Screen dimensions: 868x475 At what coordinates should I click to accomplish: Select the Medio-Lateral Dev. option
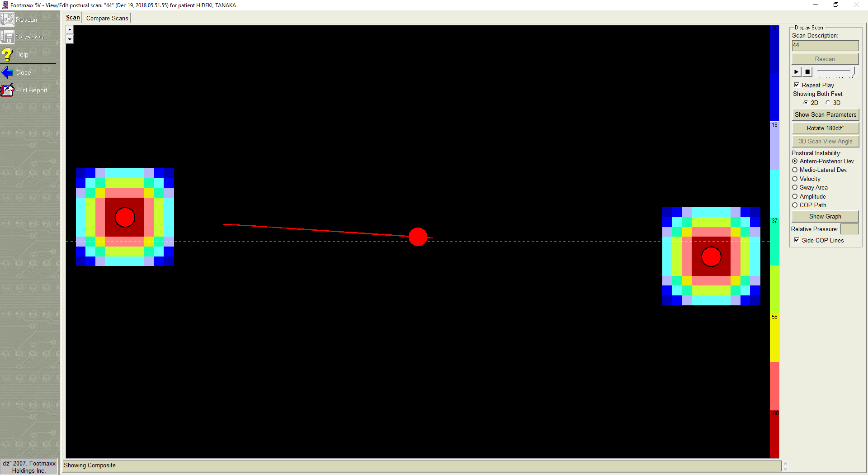(x=795, y=170)
